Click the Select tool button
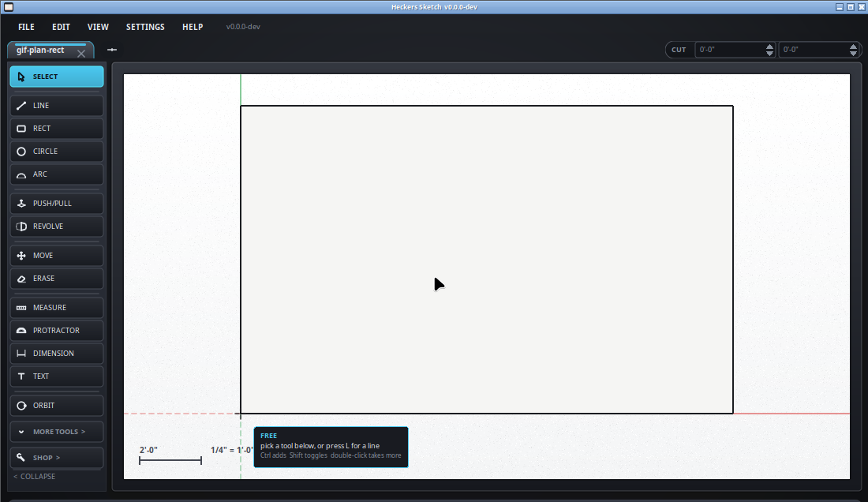The image size is (868, 502). pyautogui.click(x=57, y=77)
